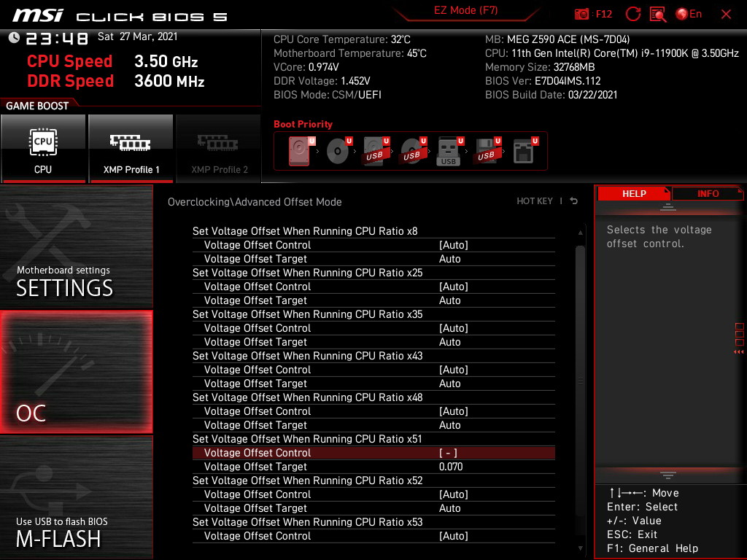This screenshot has width=747, height=560.
Task: Open the BIOS search magnifier icon
Action: coord(658,15)
